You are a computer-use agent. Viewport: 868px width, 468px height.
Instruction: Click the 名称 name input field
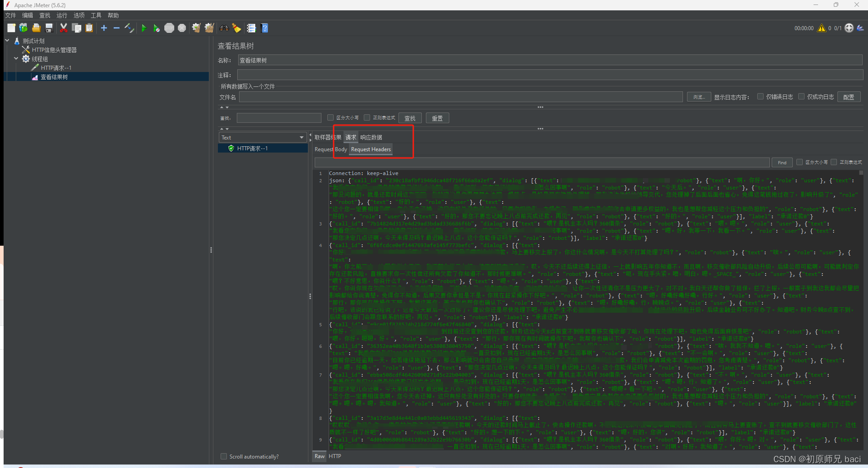pos(550,60)
